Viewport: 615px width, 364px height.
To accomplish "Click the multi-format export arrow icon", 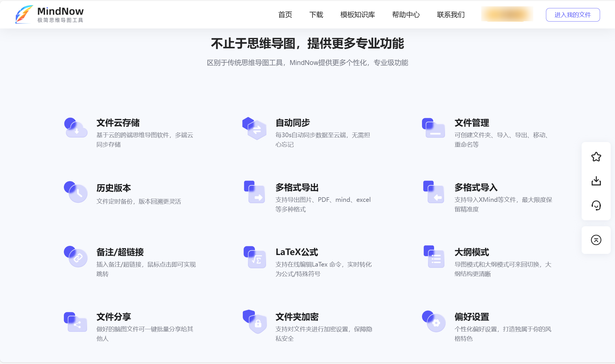I will (255, 192).
